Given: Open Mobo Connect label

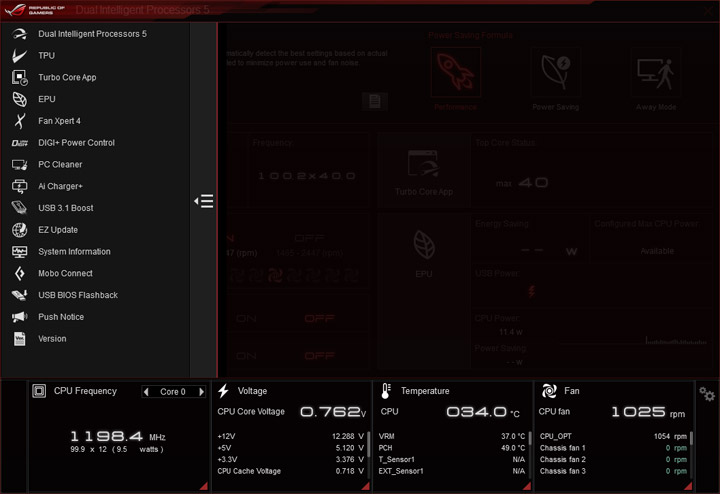Looking at the screenshot, I should (x=65, y=273).
